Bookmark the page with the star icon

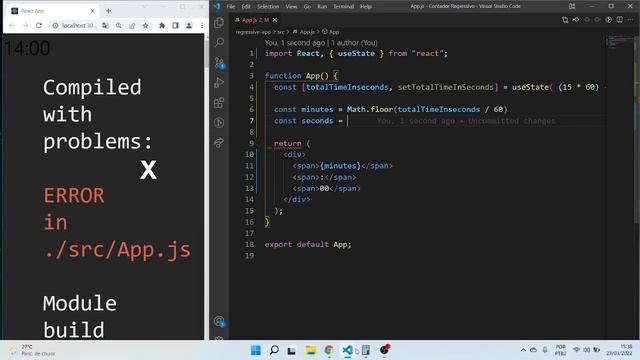[145, 25]
